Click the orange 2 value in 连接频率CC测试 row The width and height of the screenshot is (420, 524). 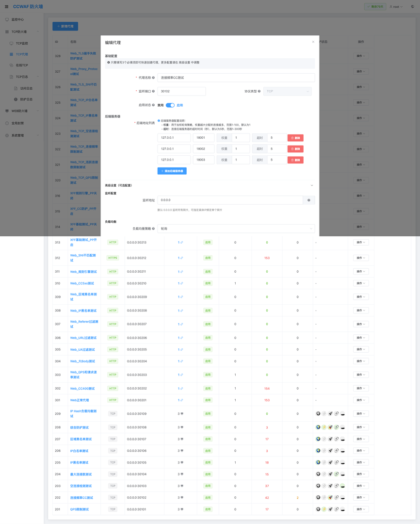point(297,498)
